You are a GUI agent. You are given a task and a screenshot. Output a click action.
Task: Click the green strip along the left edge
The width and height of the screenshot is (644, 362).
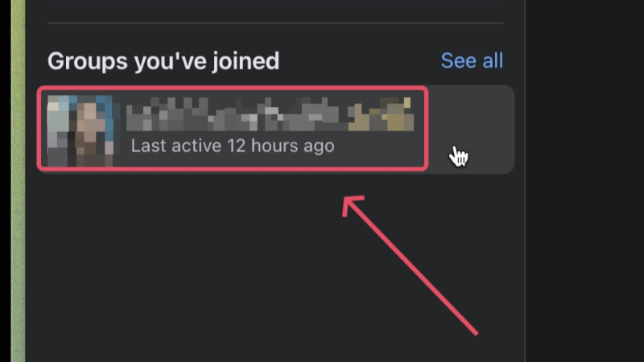pos(18,181)
